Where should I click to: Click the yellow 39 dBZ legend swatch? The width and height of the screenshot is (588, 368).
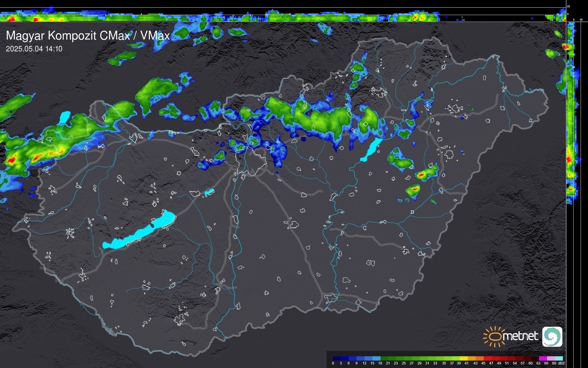(x=464, y=358)
